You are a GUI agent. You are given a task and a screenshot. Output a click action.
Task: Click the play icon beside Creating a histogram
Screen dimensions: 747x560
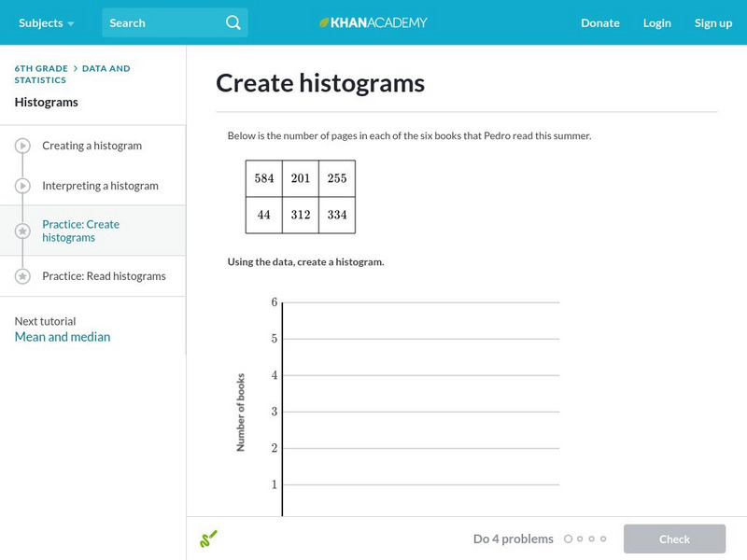pyautogui.click(x=22, y=147)
